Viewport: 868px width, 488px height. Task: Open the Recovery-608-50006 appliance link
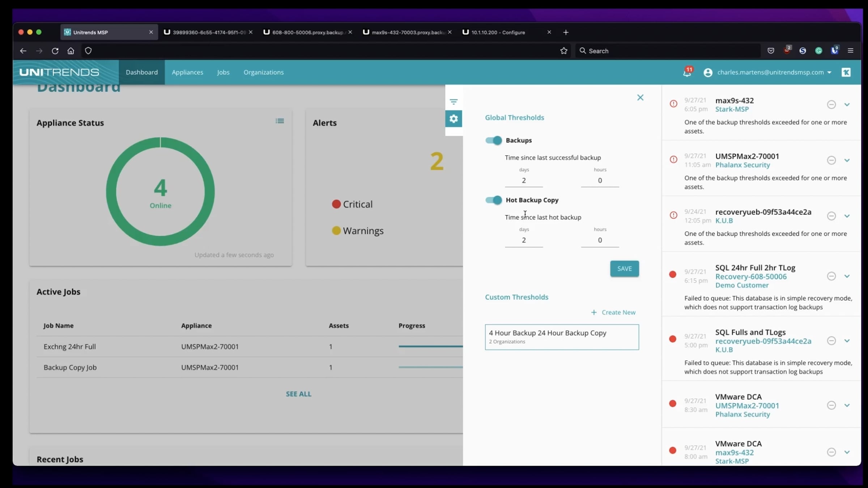(751, 277)
